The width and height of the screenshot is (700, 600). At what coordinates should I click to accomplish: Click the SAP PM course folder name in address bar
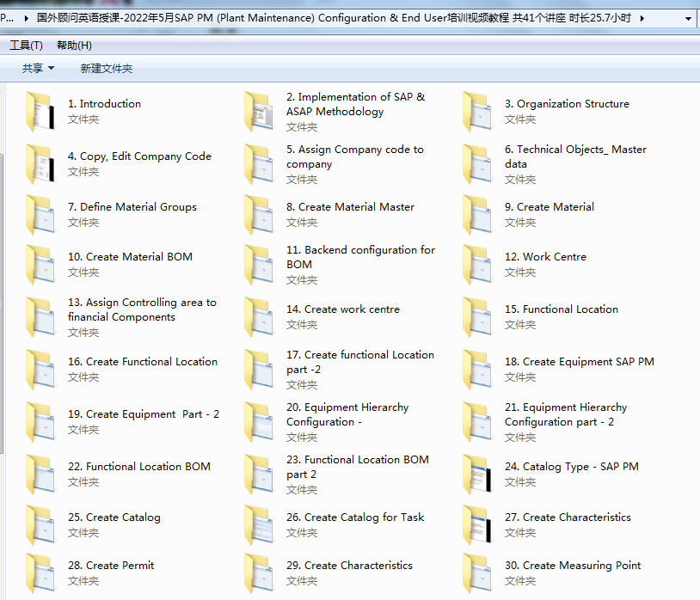tap(334, 18)
